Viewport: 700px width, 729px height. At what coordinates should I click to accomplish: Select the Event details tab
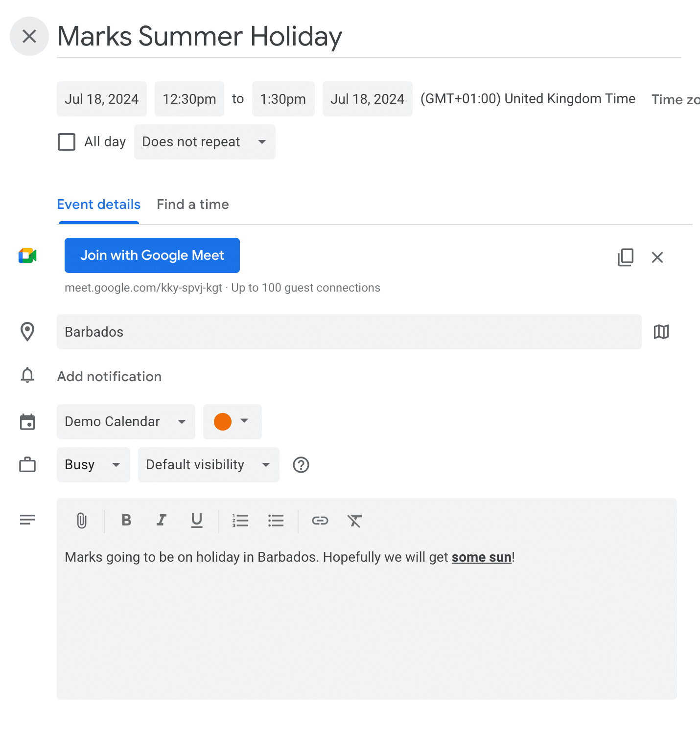click(x=98, y=205)
